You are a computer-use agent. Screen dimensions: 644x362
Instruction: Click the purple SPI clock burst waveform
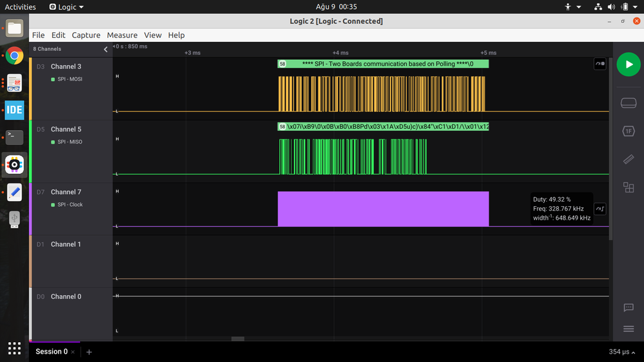(383, 209)
